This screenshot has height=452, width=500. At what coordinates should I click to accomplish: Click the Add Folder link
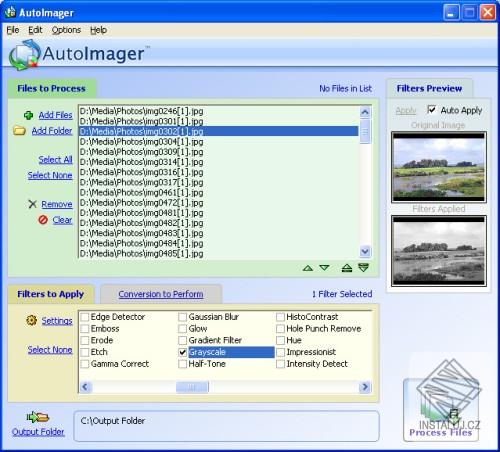pyautogui.click(x=52, y=131)
